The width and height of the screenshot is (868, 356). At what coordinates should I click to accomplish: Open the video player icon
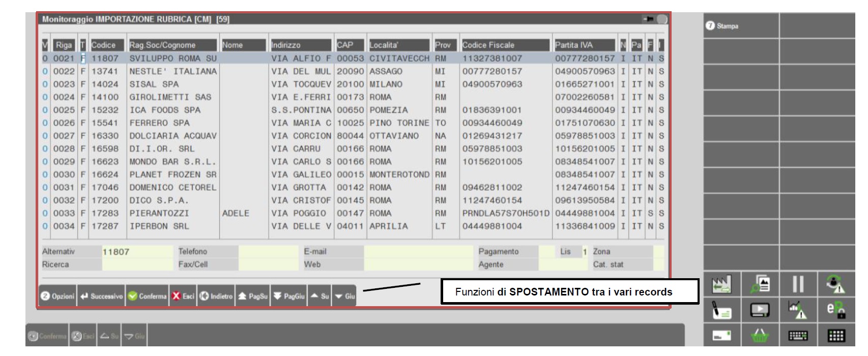pyautogui.click(x=760, y=310)
